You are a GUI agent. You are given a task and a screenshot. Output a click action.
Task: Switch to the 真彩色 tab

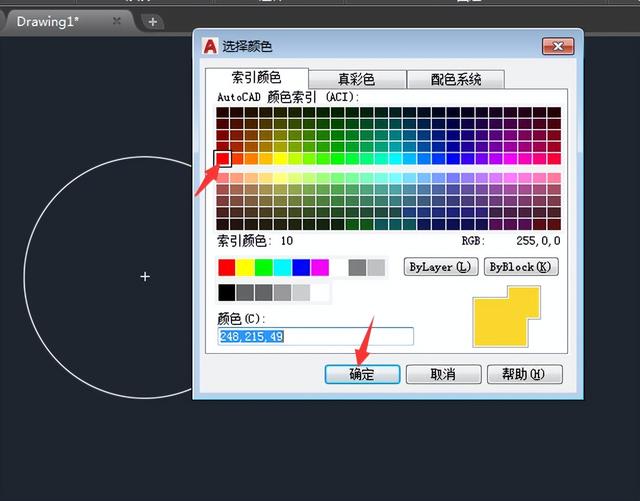(357, 79)
